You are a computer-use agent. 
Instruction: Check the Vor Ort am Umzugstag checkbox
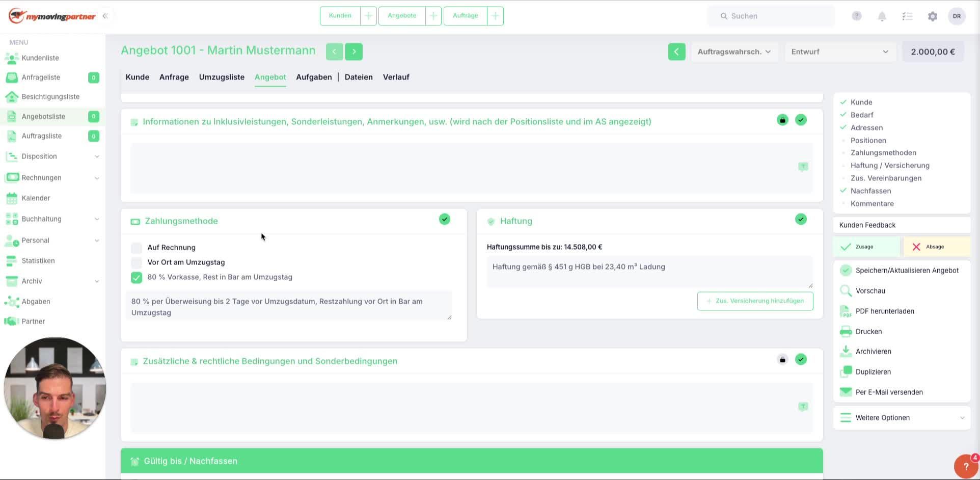pos(137,263)
